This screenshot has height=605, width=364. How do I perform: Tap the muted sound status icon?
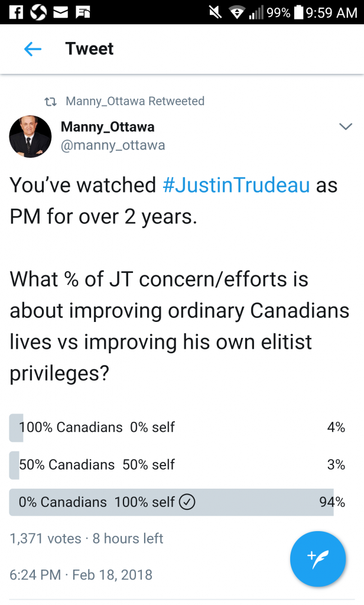coord(215,12)
